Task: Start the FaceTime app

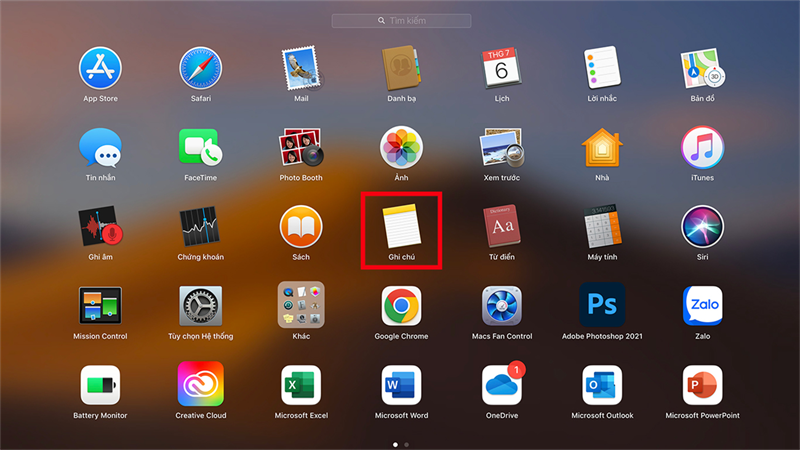Action: tap(201, 147)
